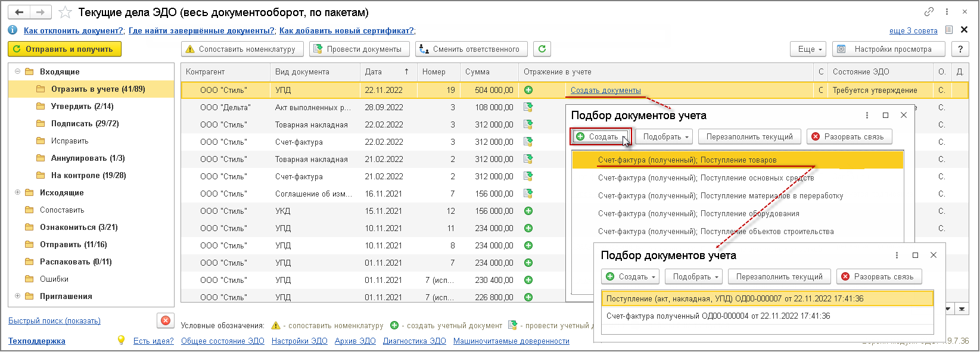Choose Счет-фактура; Поступление основных средств option
Screen dimensions: 980x352
coord(705,177)
